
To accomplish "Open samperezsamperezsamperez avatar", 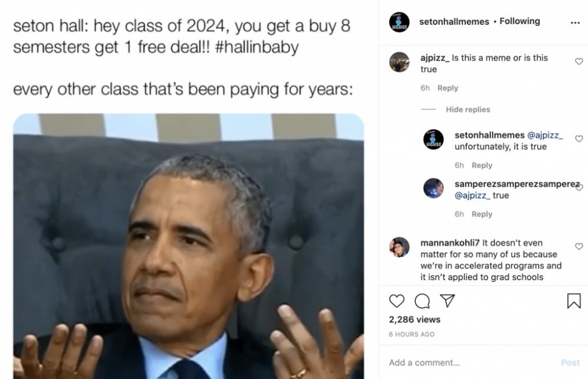I will coord(433,188).
